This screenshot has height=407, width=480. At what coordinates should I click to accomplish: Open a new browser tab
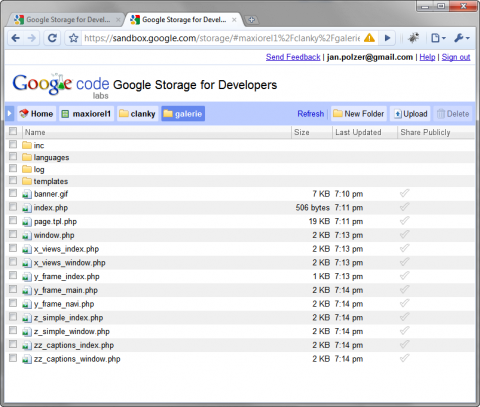click(x=252, y=20)
